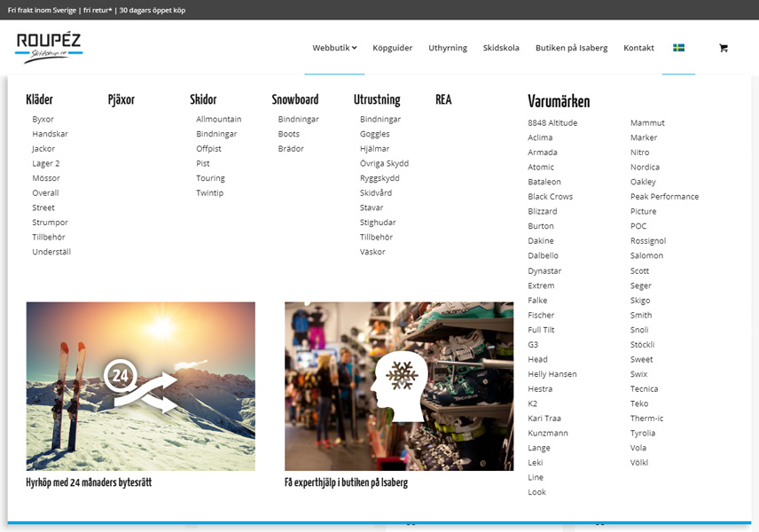Screen dimensions: 759x532
Task: Open Stighudar under Utrustning
Action: 378,223
